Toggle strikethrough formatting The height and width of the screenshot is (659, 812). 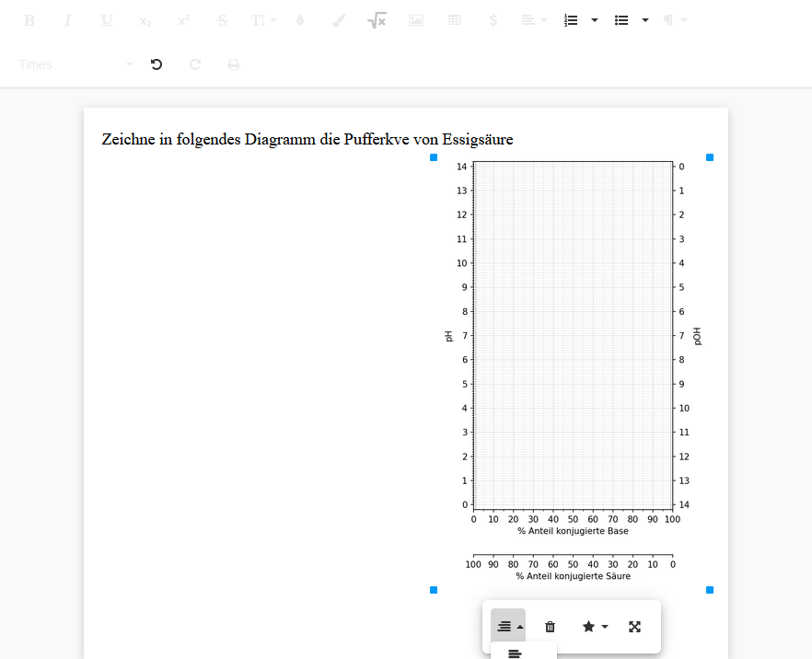point(223,20)
